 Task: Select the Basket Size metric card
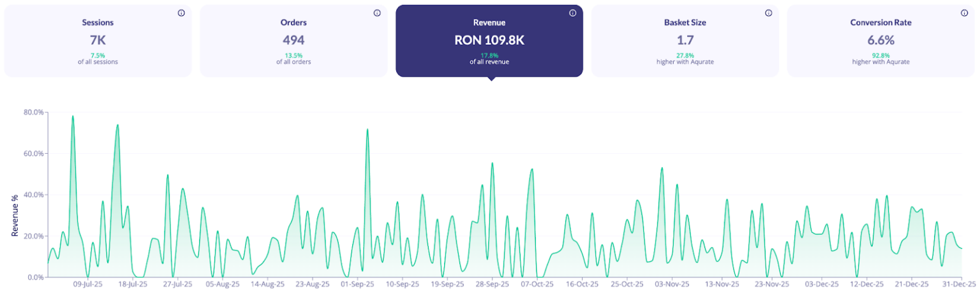tap(685, 41)
